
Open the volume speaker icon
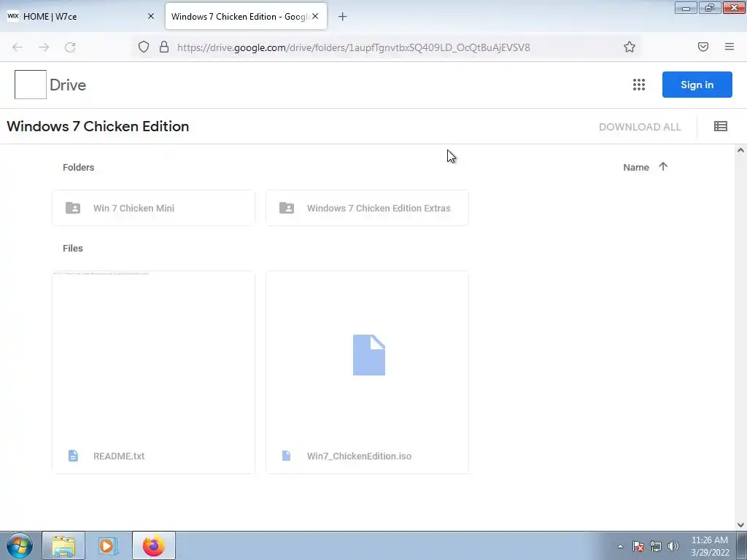tap(673, 546)
